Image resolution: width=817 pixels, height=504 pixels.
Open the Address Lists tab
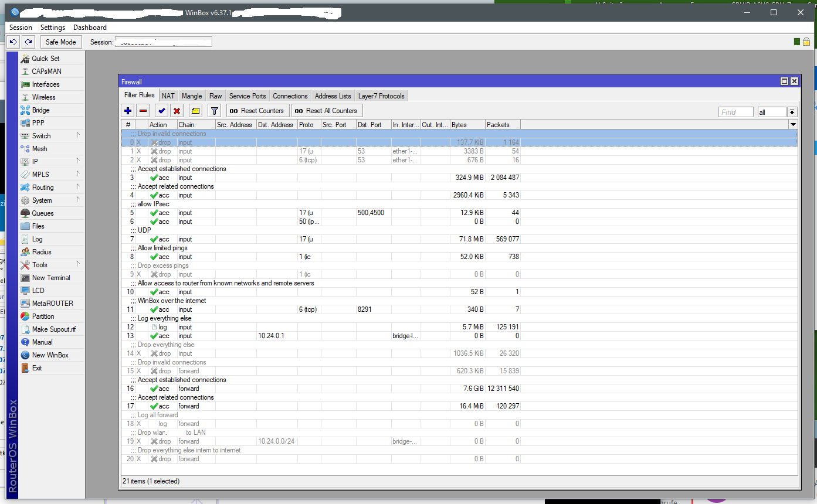333,96
